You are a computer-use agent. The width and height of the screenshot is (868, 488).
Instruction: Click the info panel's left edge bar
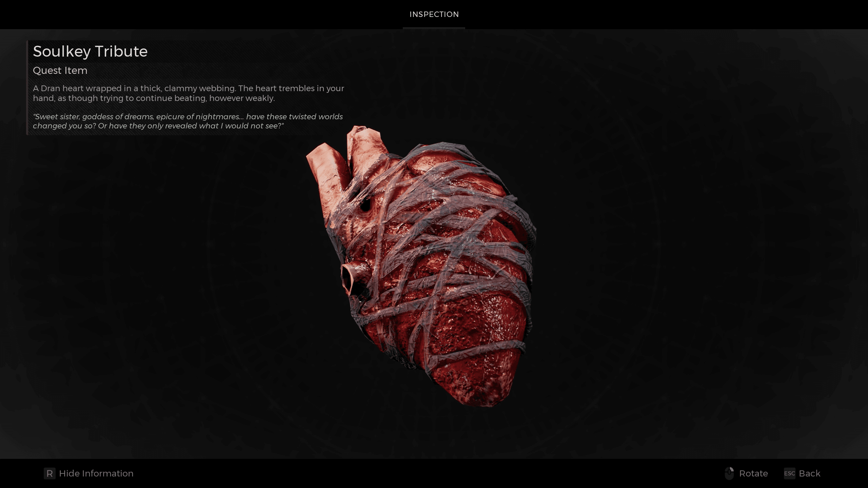tap(27, 87)
